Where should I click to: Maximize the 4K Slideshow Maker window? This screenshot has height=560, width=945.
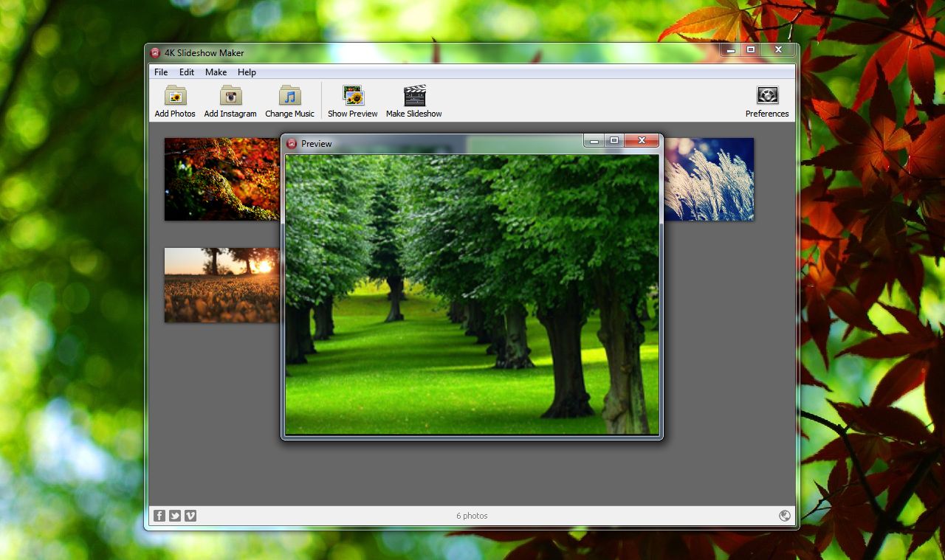point(751,49)
